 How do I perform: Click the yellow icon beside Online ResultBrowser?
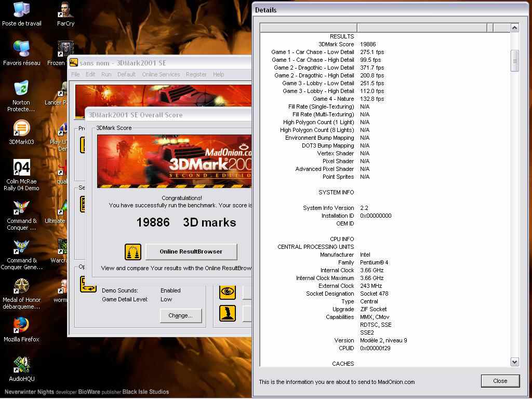133,252
